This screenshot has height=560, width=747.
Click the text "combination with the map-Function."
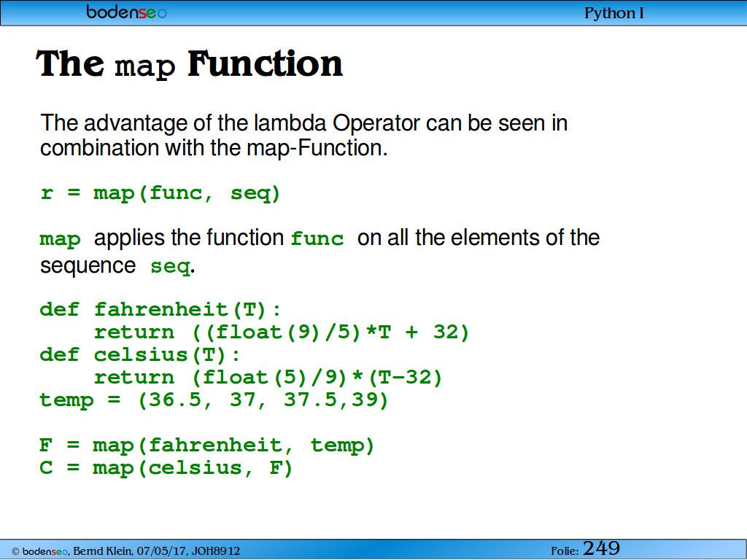coord(214,148)
